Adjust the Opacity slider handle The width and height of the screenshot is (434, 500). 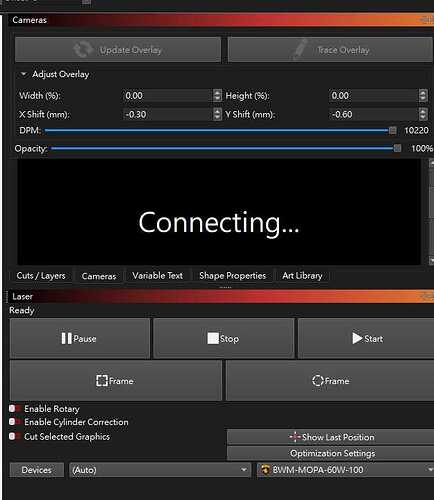(397, 148)
